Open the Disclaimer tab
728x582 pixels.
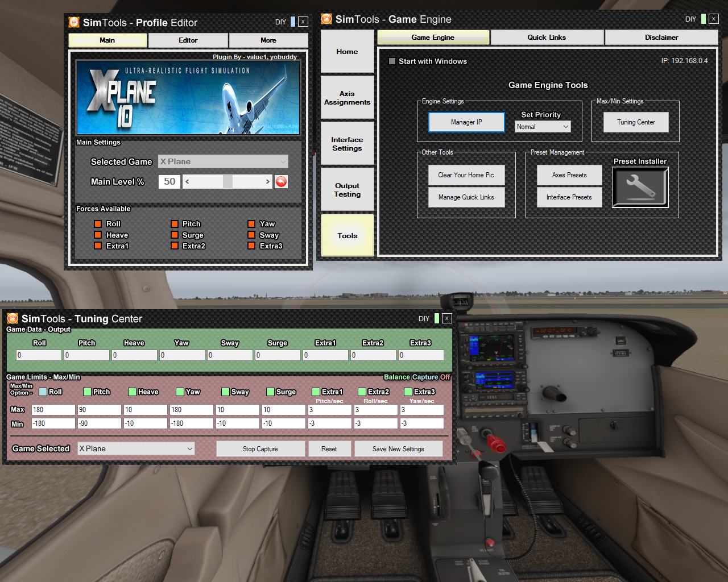661,38
